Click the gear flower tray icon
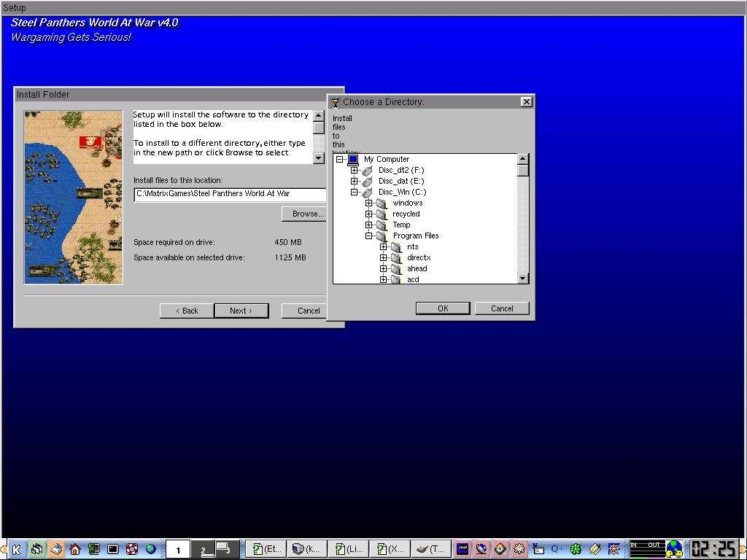The image size is (747, 560). click(x=519, y=550)
